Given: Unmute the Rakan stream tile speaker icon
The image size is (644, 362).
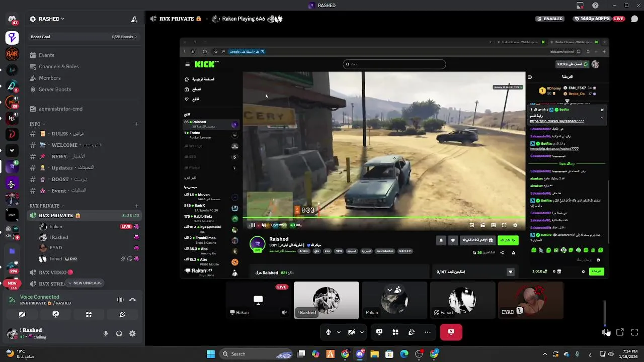Looking at the screenshot, I should (284, 312).
